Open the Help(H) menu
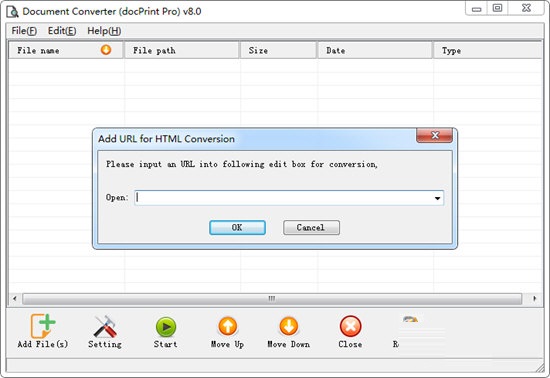This screenshot has height=378, width=550. 104,31
